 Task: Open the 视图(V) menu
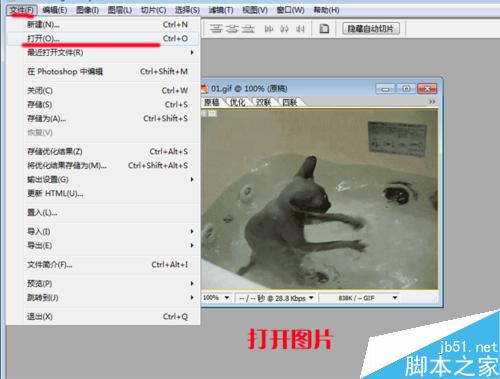(255, 10)
